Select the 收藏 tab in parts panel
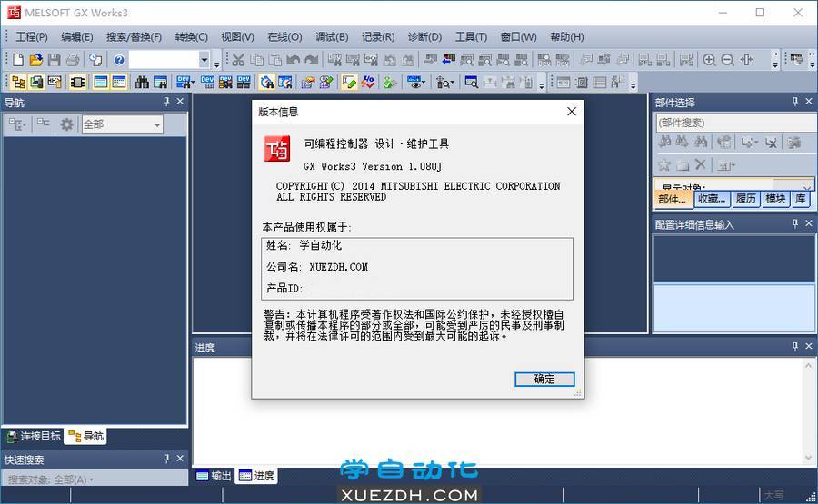 (712, 199)
